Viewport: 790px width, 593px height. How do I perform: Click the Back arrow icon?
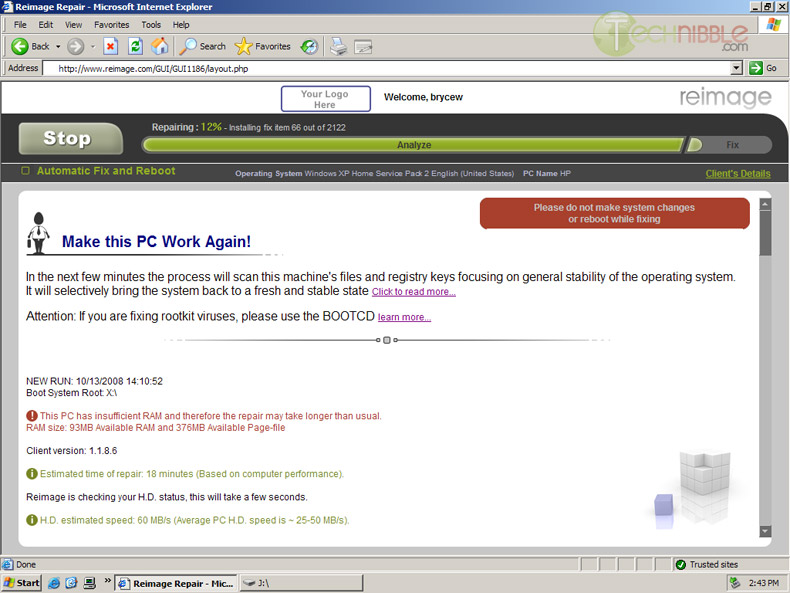pos(20,46)
